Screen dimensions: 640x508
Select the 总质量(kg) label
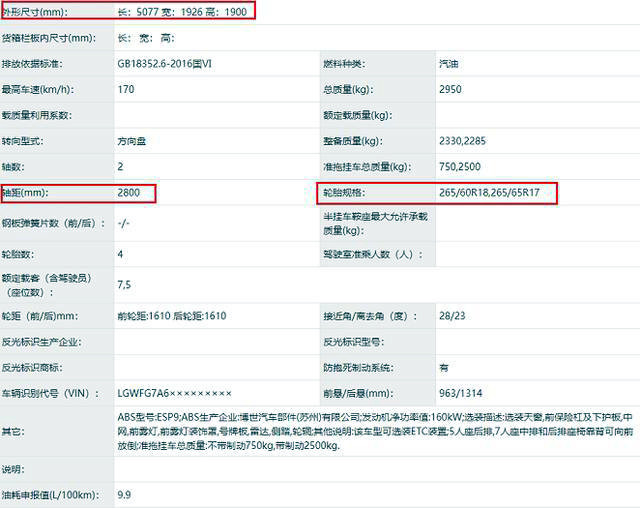click(348, 89)
